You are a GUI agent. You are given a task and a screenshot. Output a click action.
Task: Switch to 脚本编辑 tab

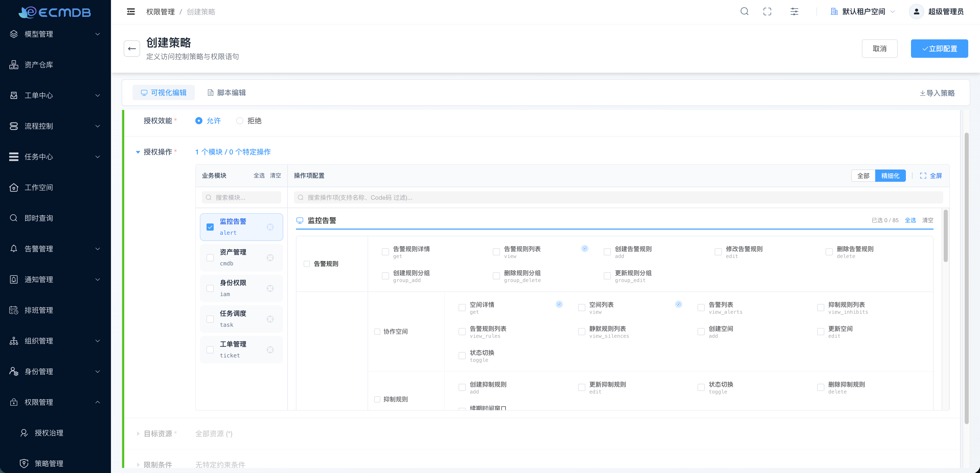(x=227, y=93)
